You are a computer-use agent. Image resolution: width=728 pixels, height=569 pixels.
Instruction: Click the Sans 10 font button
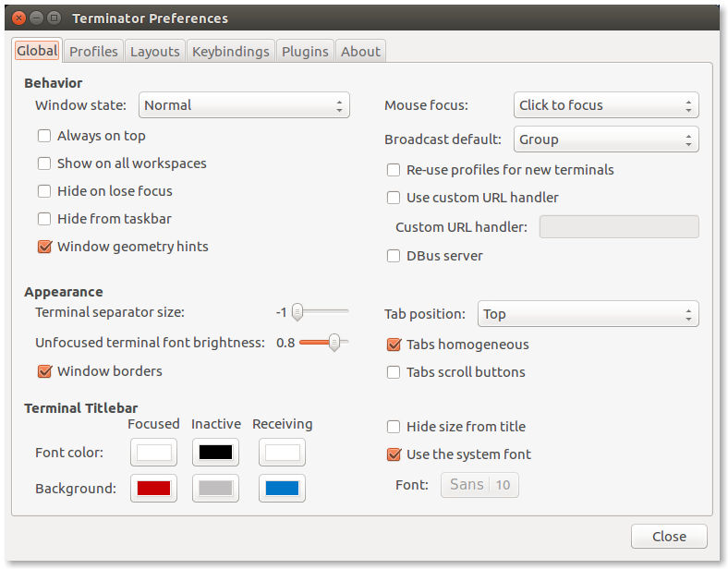tap(479, 485)
